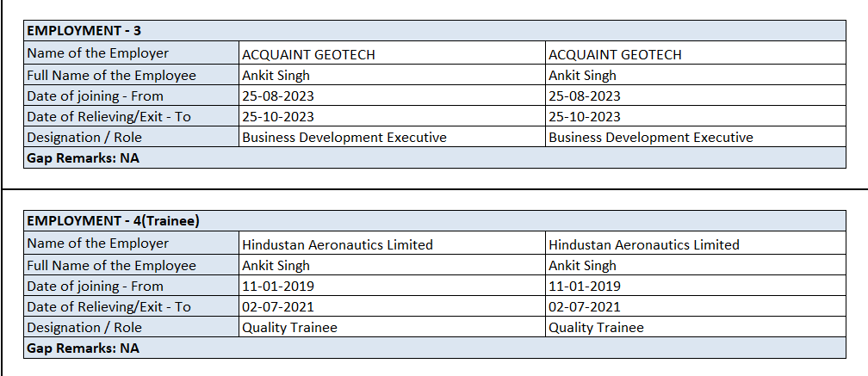Select last-column Hindustan Aeronautics Limited cell
The width and height of the screenshot is (868, 376).
pos(644,244)
